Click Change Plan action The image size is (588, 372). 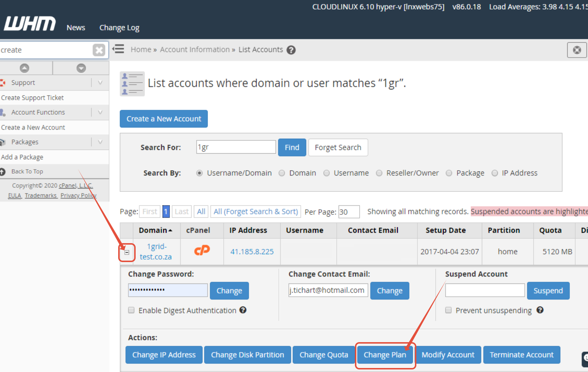pyautogui.click(x=385, y=355)
